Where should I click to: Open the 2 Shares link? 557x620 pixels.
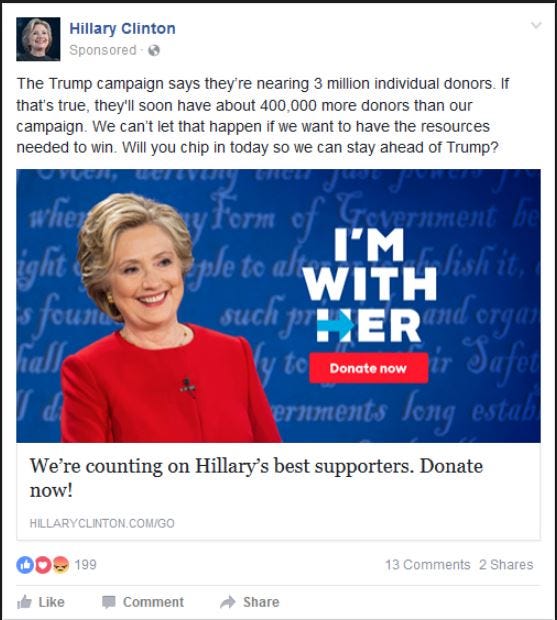[506, 565]
